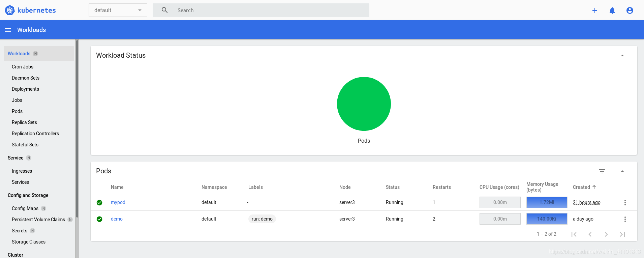The width and height of the screenshot is (644, 258).
Task: Open actions menu for mypod row
Action: click(x=625, y=203)
